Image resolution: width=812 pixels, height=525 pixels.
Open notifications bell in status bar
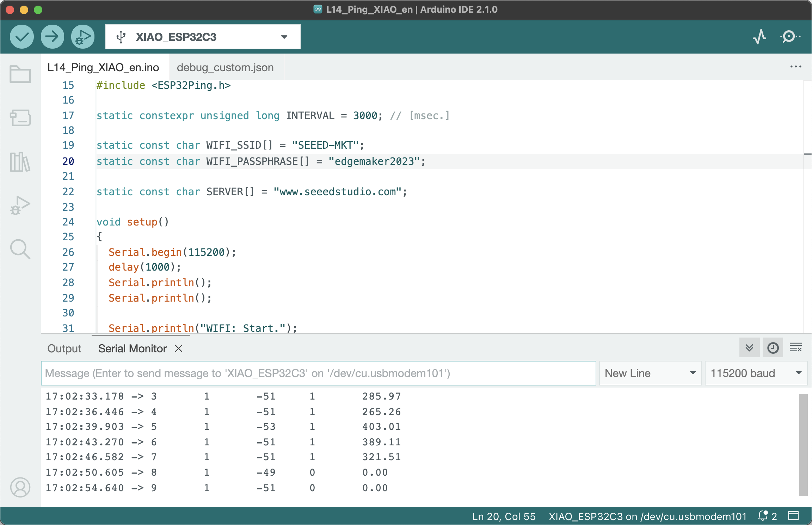pos(767,517)
